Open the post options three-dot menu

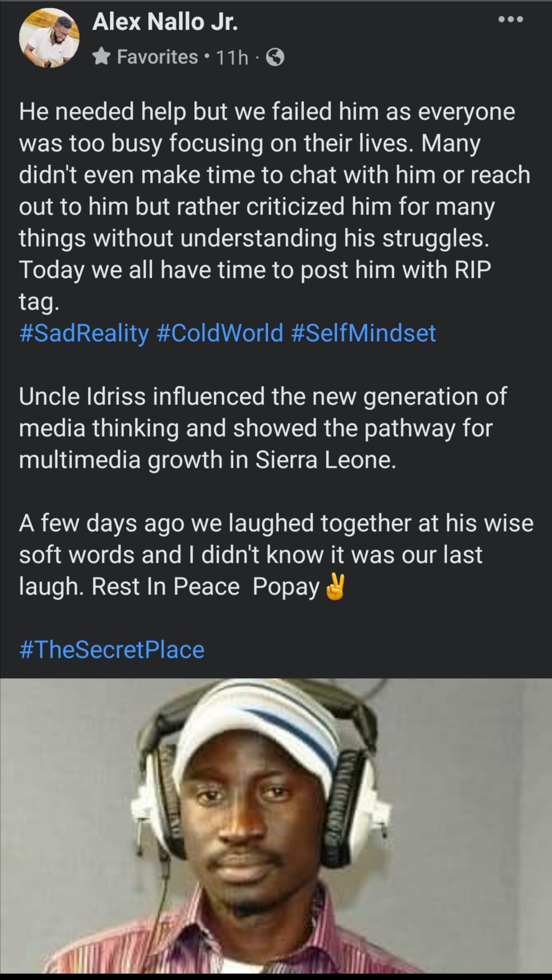click(511, 20)
